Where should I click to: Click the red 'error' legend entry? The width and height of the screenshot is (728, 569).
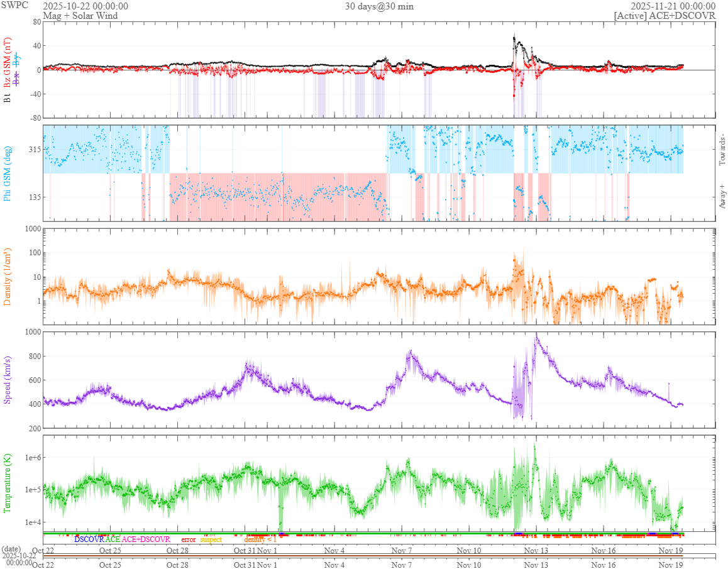(x=188, y=539)
